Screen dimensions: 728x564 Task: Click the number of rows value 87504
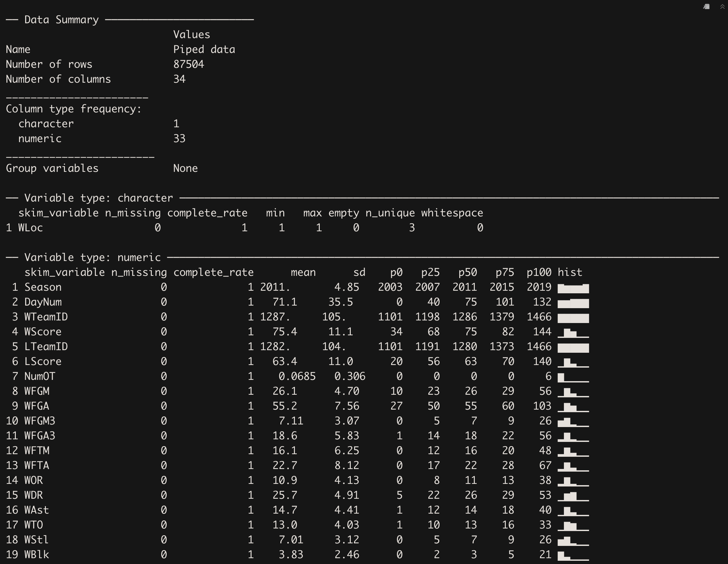[188, 64]
